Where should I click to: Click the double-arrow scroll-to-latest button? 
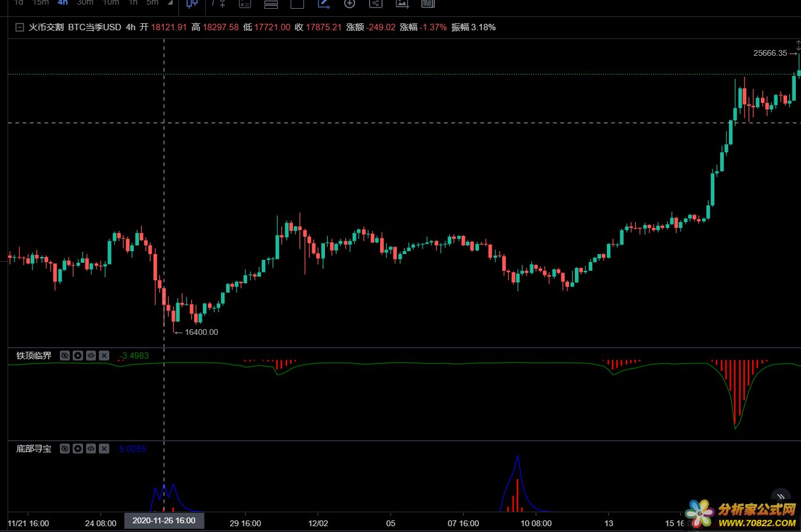781,497
